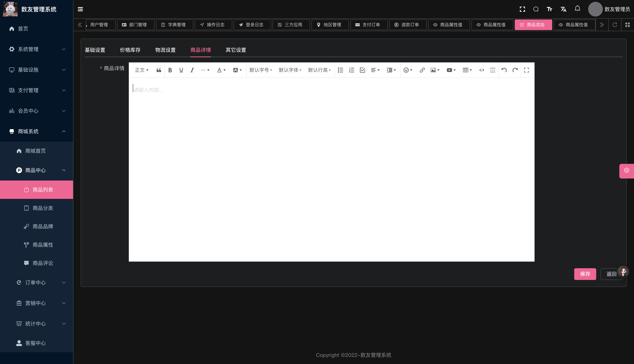Open 默认字号 font size dropdown
This screenshot has width=634, height=364.
261,70
